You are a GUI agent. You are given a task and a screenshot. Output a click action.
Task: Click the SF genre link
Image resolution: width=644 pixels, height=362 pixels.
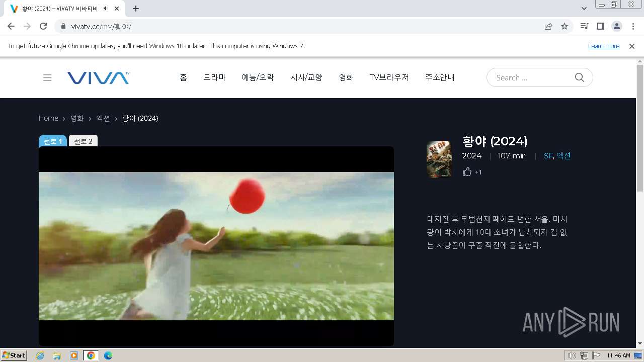pos(548,156)
